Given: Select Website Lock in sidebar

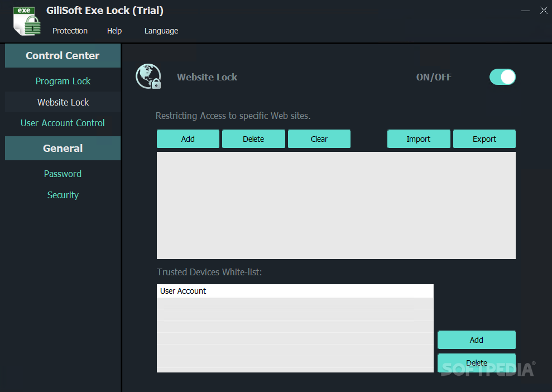Looking at the screenshot, I should (x=63, y=102).
